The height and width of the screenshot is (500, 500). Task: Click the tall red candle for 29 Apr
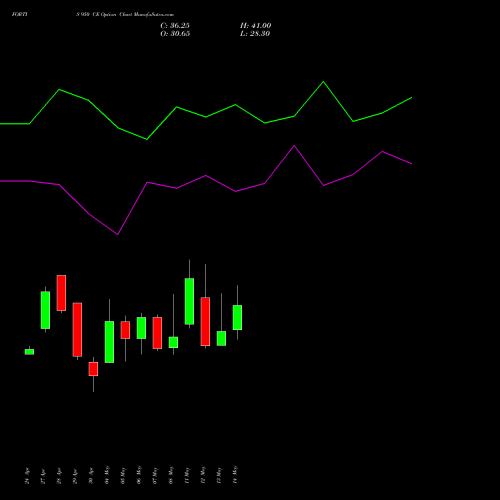77,330
